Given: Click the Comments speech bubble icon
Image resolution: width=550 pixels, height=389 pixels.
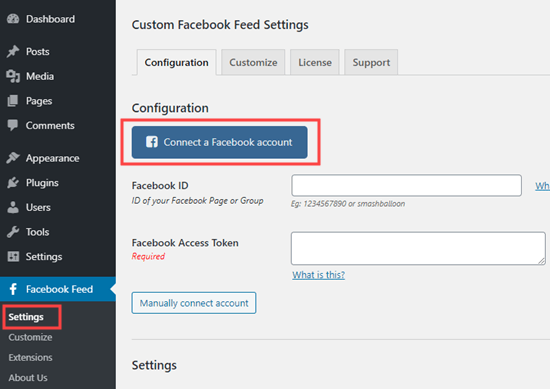Looking at the screenshot, I should 13,125.
